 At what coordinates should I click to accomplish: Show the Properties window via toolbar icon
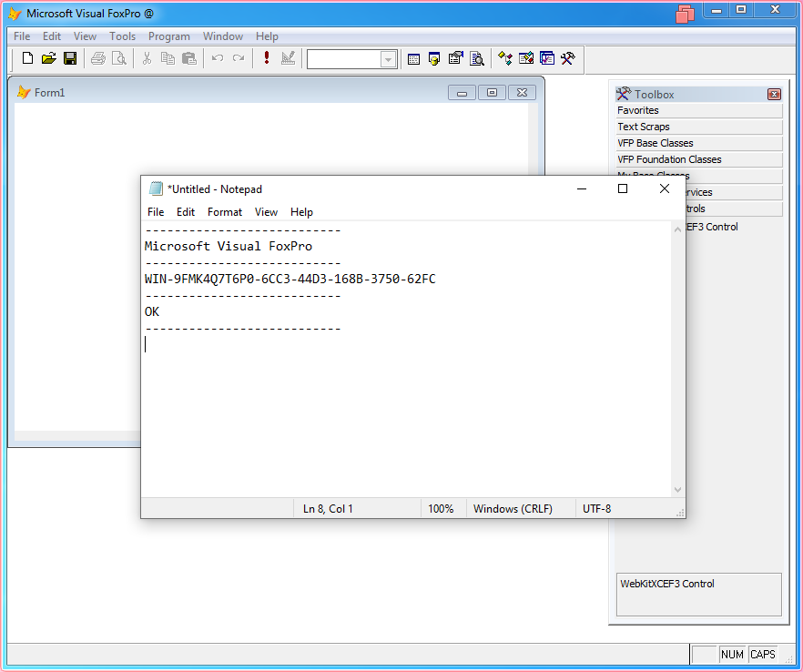455,58
